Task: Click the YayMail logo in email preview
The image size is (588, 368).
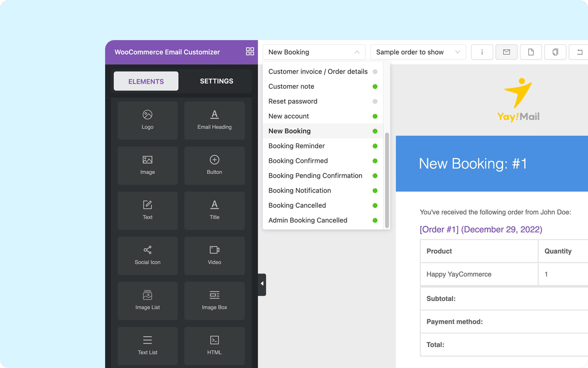Action: point(518,100)
